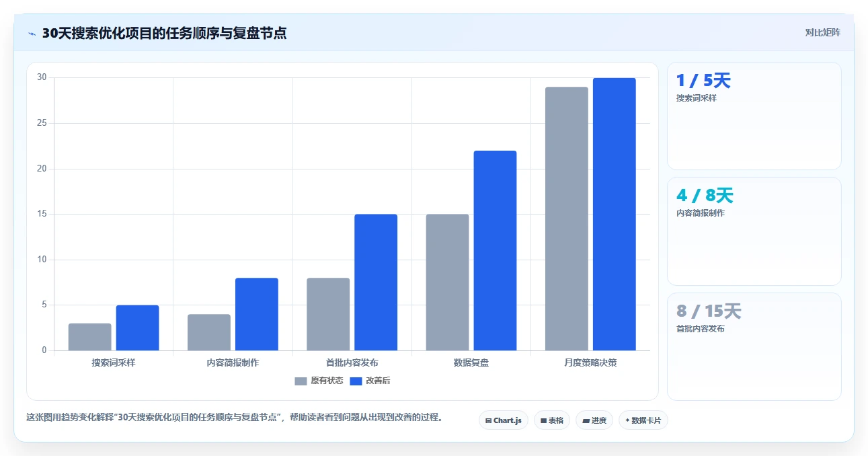Toggle the 改善后 legend item

point(370,381)
